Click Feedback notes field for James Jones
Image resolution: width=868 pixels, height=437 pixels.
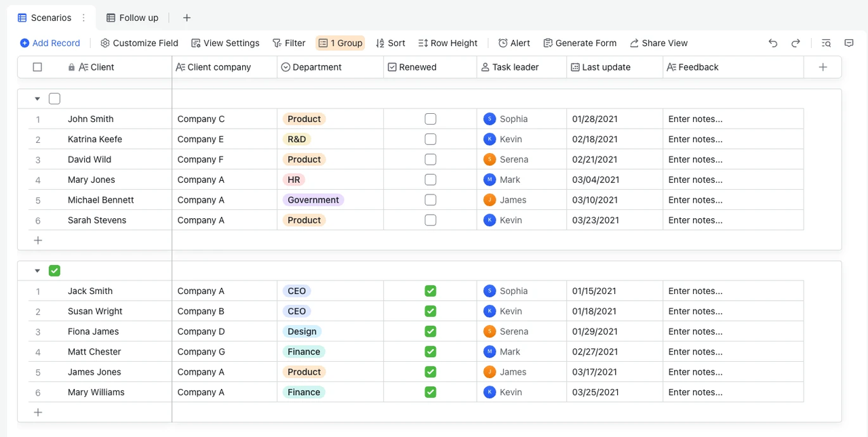tap(733, 372)
